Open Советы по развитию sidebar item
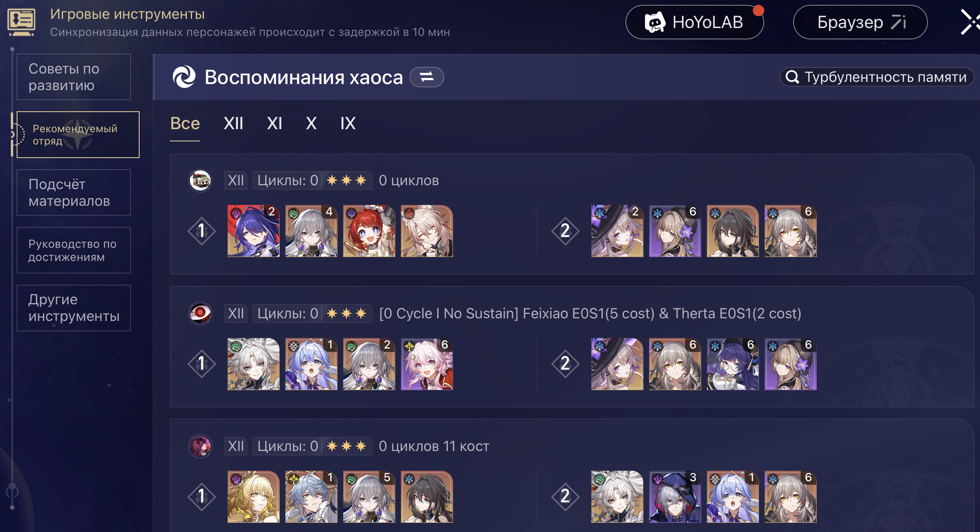This screenshot has width=980, height=532. coord(74,77)
